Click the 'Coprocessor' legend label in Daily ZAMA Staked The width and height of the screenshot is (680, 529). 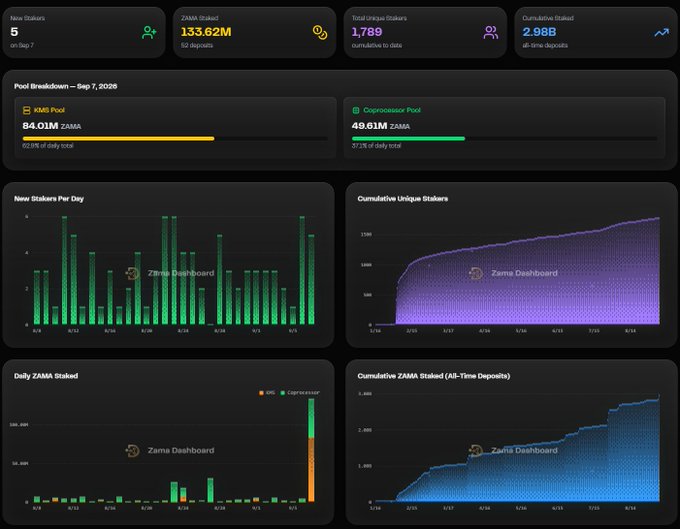click(x=303, y=393)
